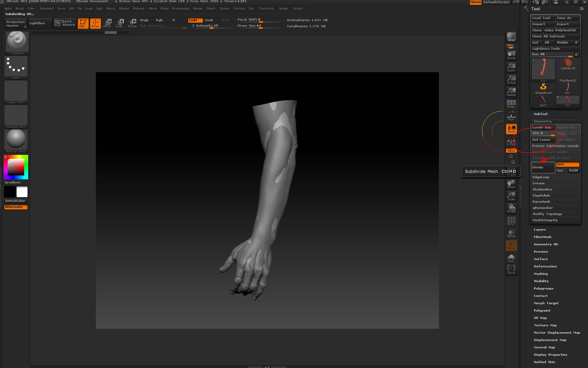The height and width of the screenshot is (368, 588).
Task: Select the white main color swatch
Action: point(22,192)
